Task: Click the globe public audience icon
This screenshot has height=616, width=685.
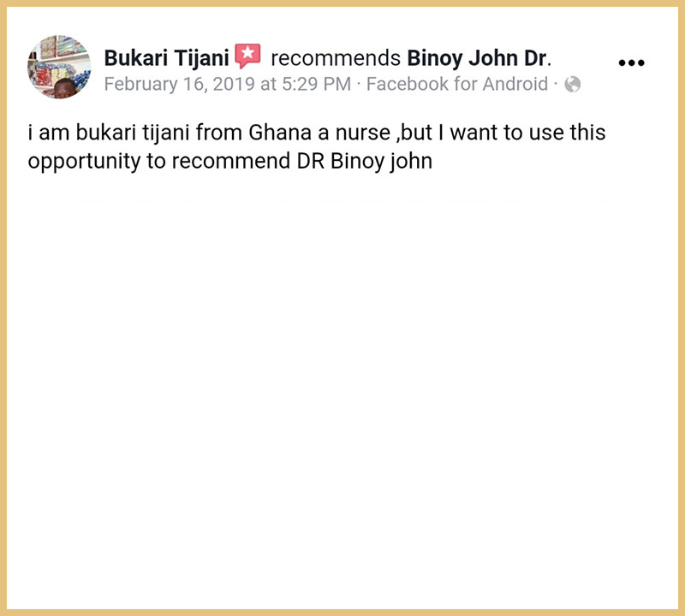Action: [x=573, y=84]
